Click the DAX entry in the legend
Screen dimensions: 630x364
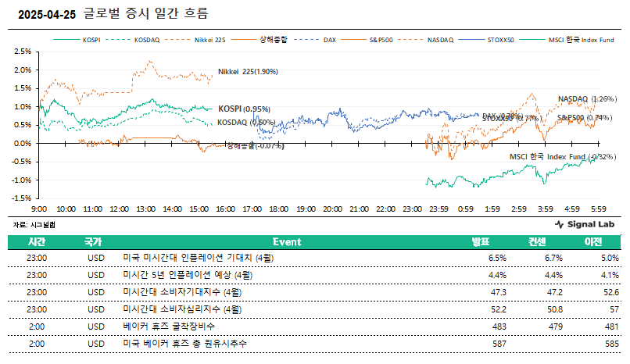[314, 40]
